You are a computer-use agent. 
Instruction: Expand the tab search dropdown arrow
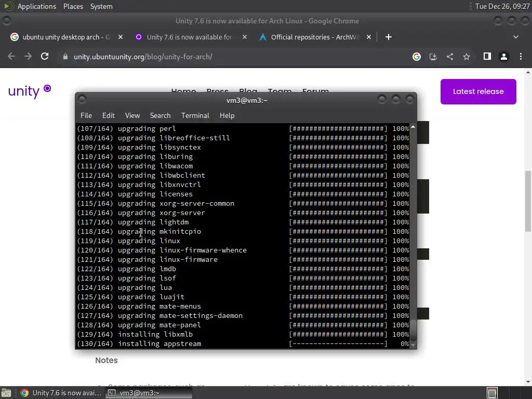click(x=516, y=37)
